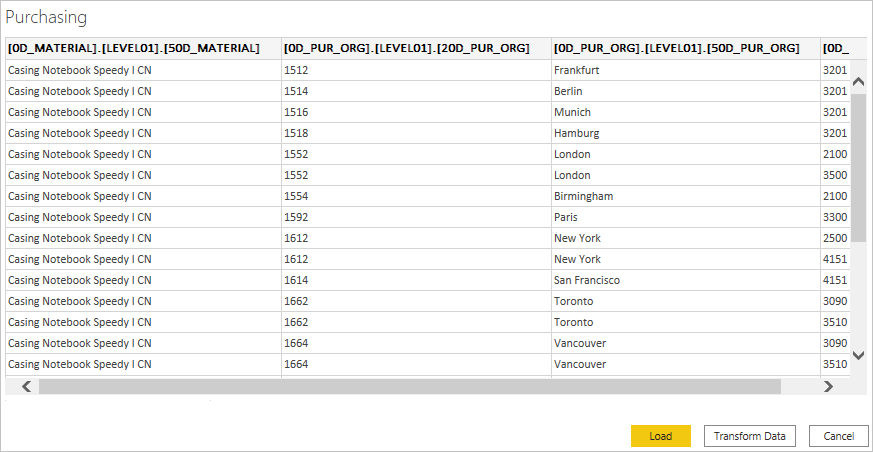
Task: Click the Birmingham cell
Action: pyautogui.click(x=583, y=196)
